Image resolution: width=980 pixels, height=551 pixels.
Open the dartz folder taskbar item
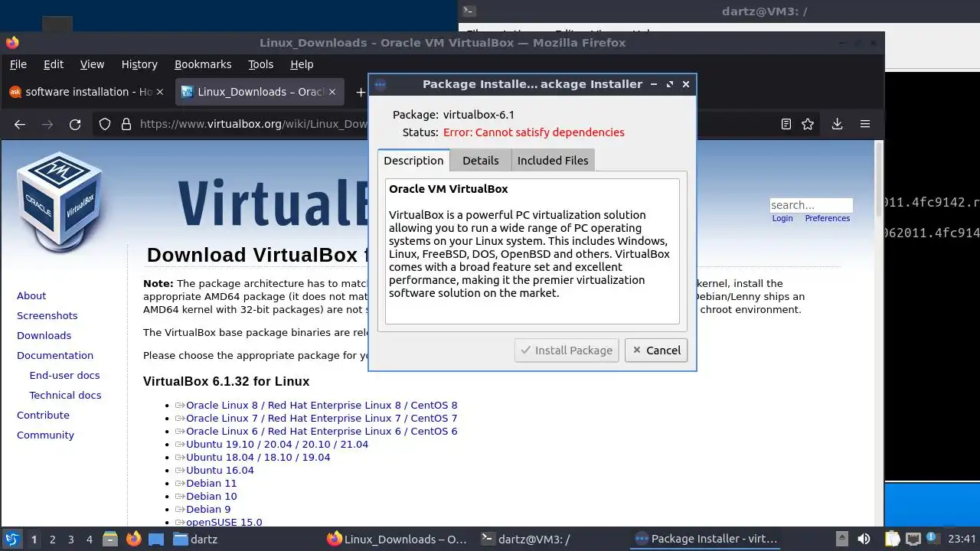click(x=195, y=540)
